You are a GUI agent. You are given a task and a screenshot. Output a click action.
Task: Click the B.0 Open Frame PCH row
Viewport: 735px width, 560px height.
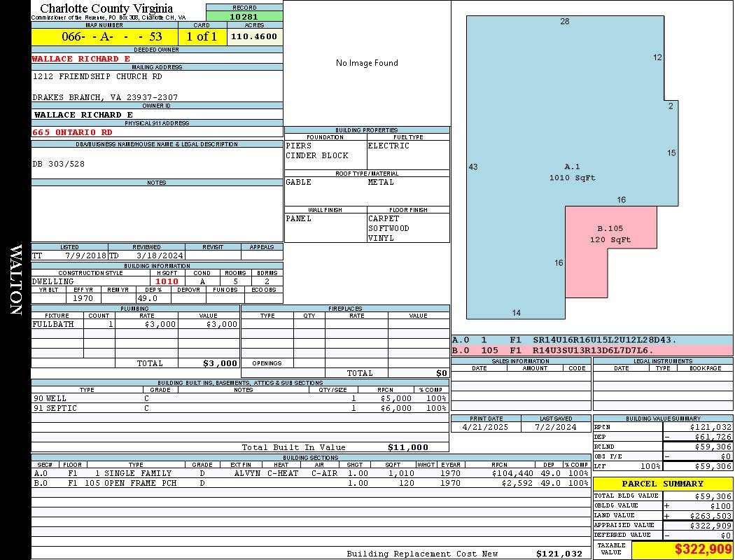pos(311,483)
